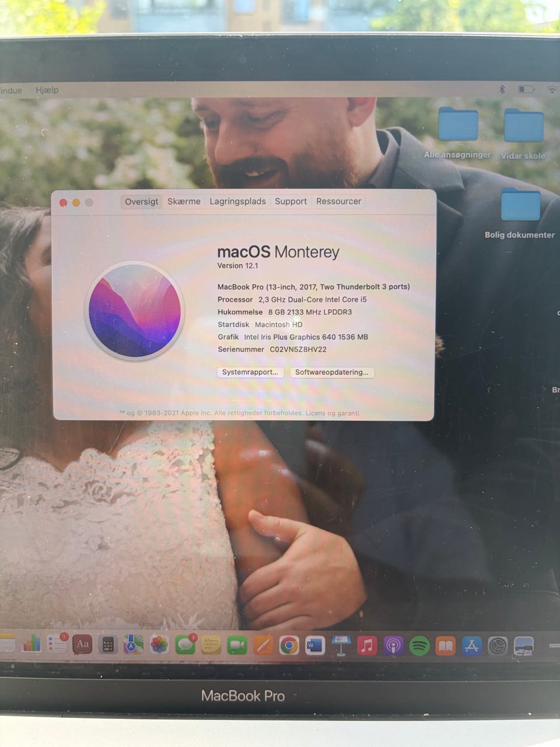560x747 pixels.
Task: Open Keynote from the dock
Action: click(341, 645)
